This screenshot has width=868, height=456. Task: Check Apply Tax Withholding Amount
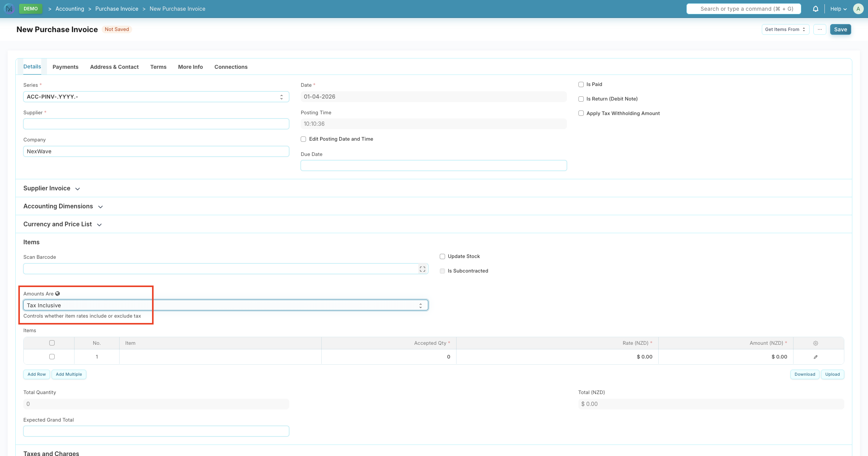581,113
